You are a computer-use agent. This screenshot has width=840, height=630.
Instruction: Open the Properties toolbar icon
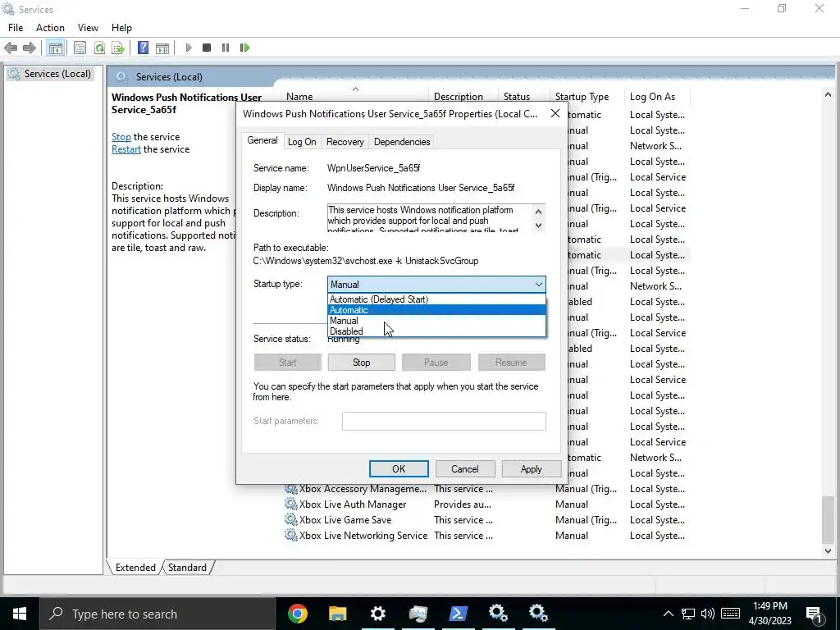click(80, 48)
